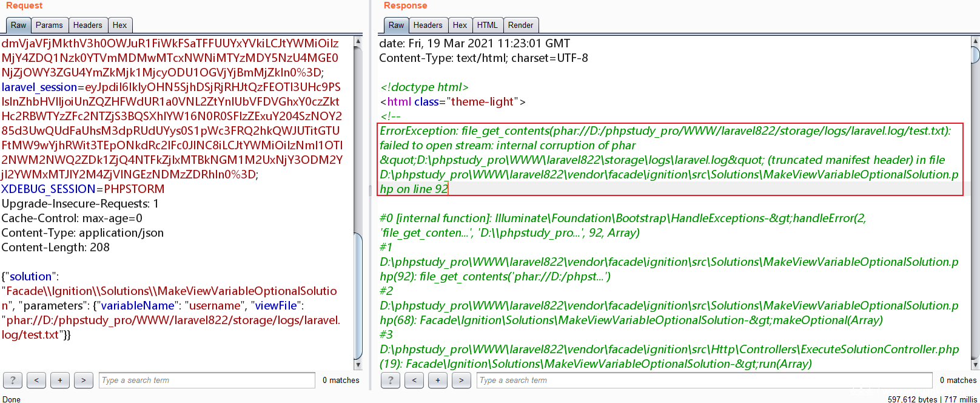This screenshot has width=980, height=403.
Task: Select the request Raw tab
Action: click(19, 25)
